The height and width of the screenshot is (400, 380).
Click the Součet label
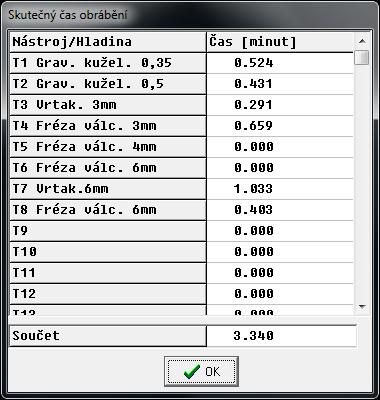click(108, 336)
